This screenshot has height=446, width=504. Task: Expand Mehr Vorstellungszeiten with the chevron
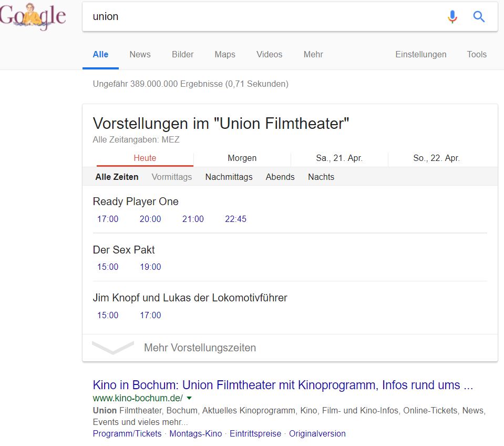pyautogui.click(x=113, y=348)
